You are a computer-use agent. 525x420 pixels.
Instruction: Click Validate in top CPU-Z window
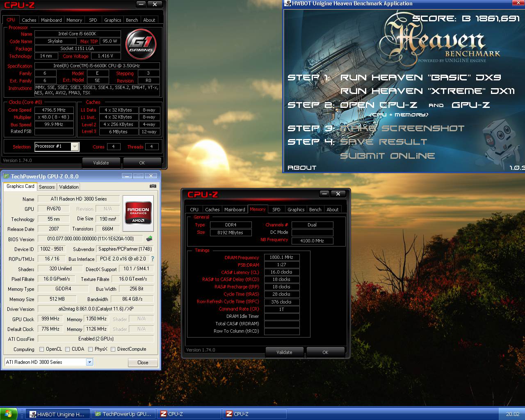(x=101, y=163)
